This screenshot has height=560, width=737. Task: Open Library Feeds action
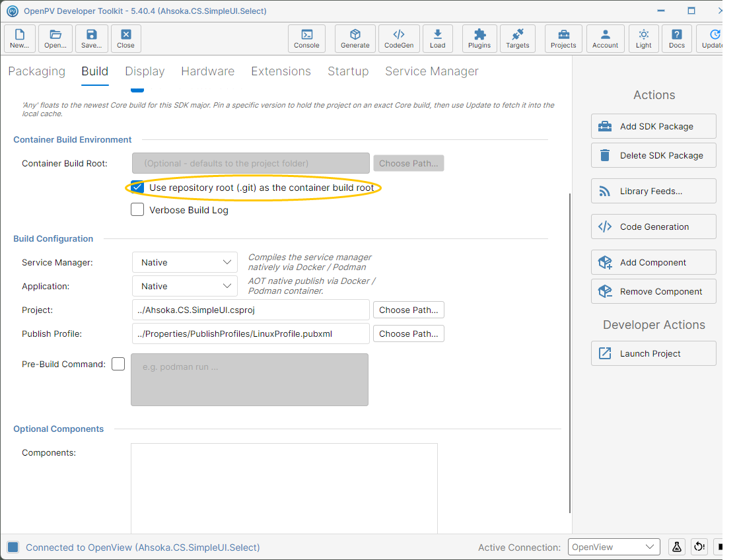[x=653, y=191]
